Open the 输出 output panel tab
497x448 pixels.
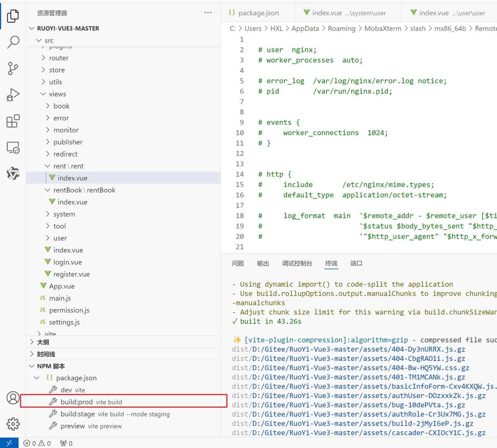(263, 263)
